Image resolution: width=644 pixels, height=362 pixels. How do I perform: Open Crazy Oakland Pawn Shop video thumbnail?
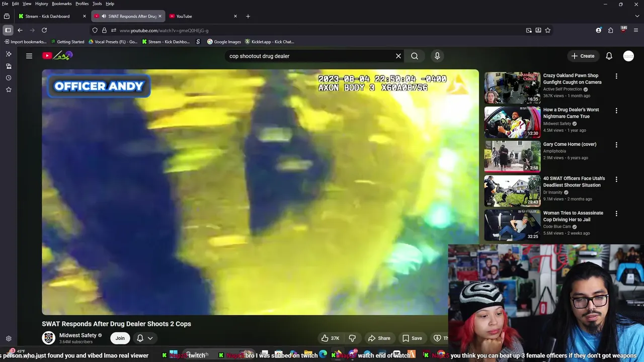[x=512, y=87]
